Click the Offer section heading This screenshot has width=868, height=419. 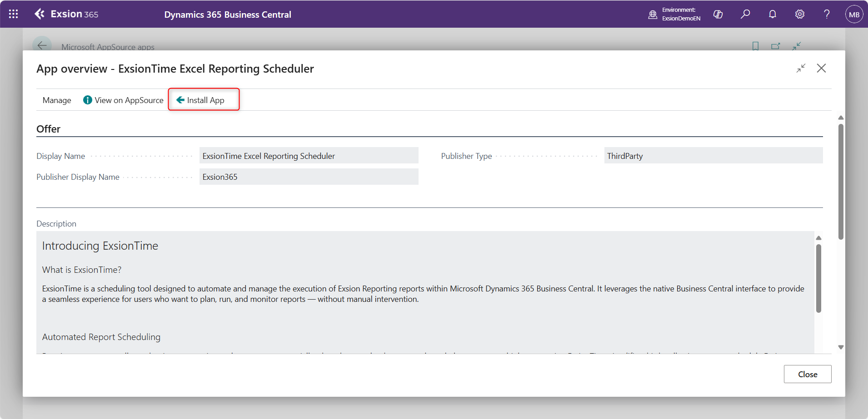(48, 129)
